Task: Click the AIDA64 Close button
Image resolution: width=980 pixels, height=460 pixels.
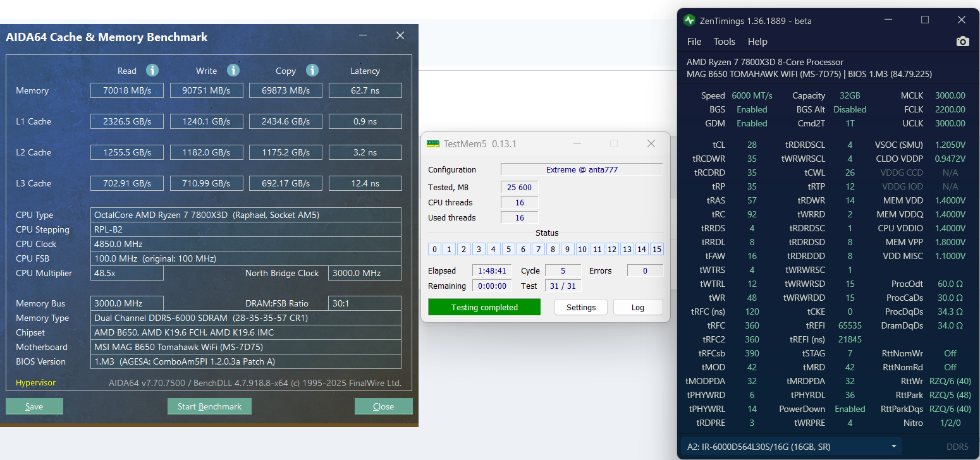Action: click(383, 406)
